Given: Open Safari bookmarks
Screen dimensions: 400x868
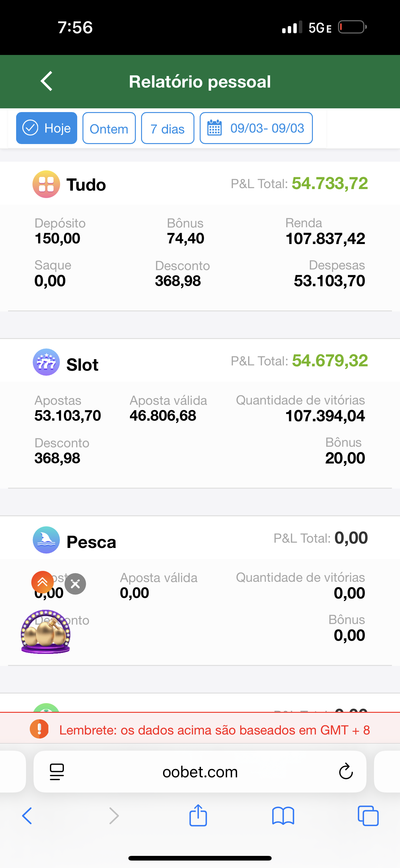Looking at the screenshot, I should pos(283,816).
